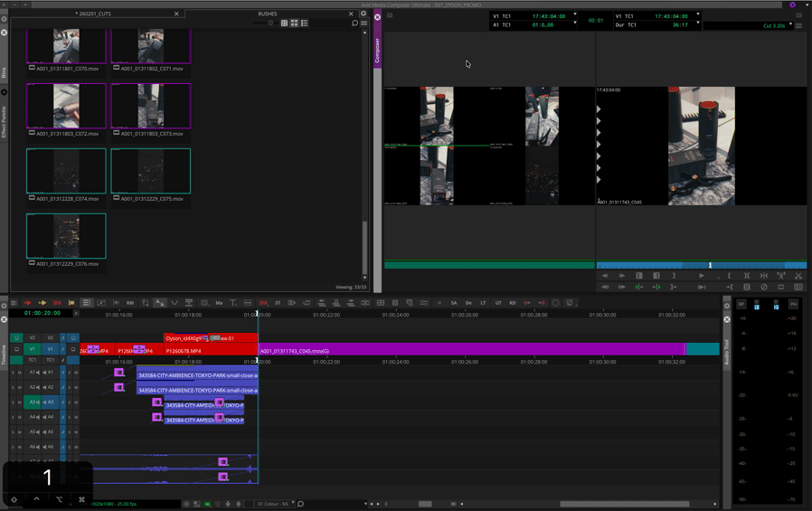Open bin search magnifier
The width and height of the screenshot is (812, 511).
point(354,23)
